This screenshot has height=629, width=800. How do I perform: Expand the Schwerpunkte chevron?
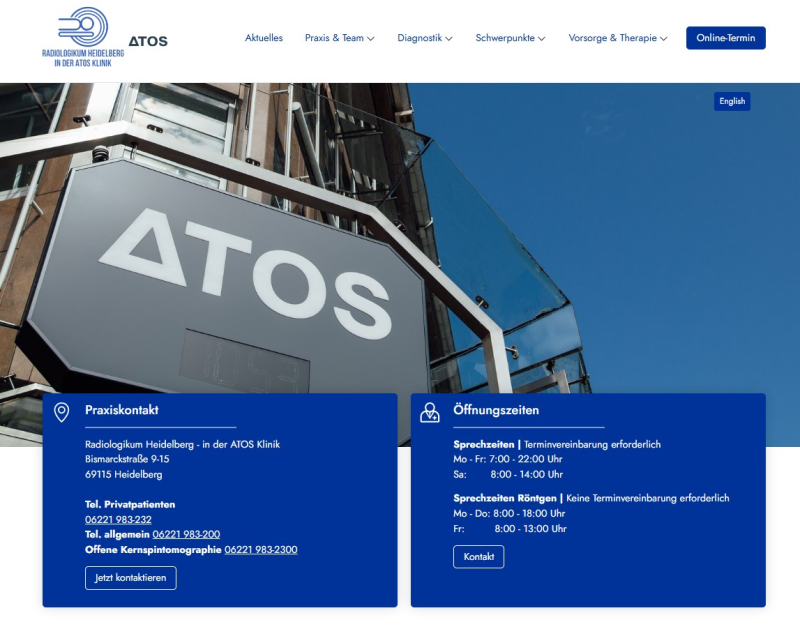pyautogui.click(x=542, y=39)
